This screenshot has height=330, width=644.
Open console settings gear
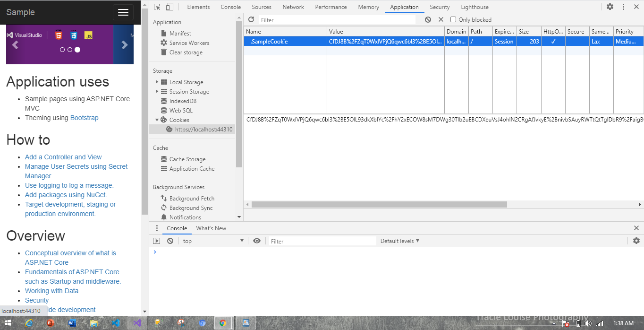click(x=636, y=241)
